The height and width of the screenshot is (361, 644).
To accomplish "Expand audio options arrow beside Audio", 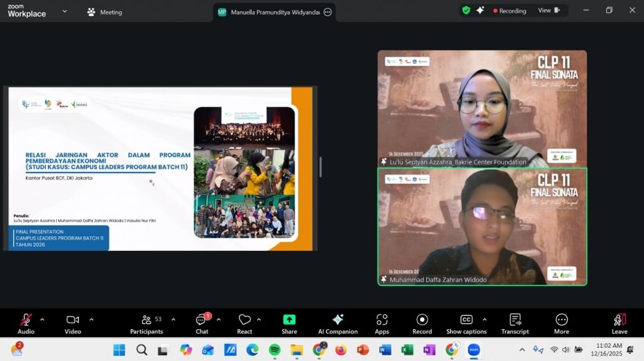I will coord(42,319).
